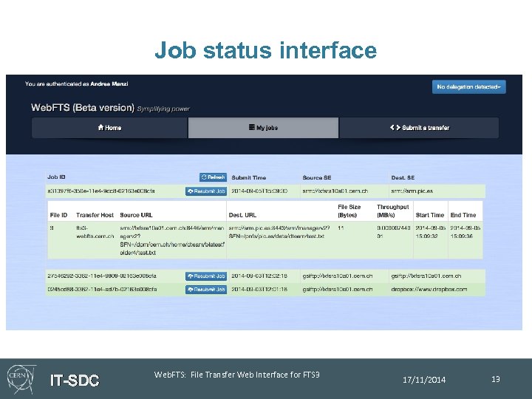Resubmit the job with dropbox destination

(206, 290)
